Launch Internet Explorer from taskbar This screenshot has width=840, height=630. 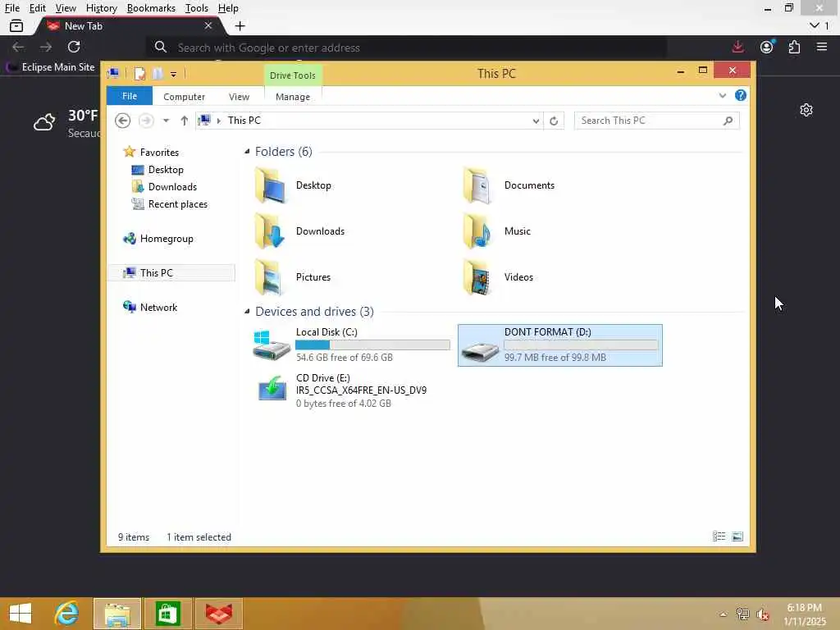(x=67, y=614)
